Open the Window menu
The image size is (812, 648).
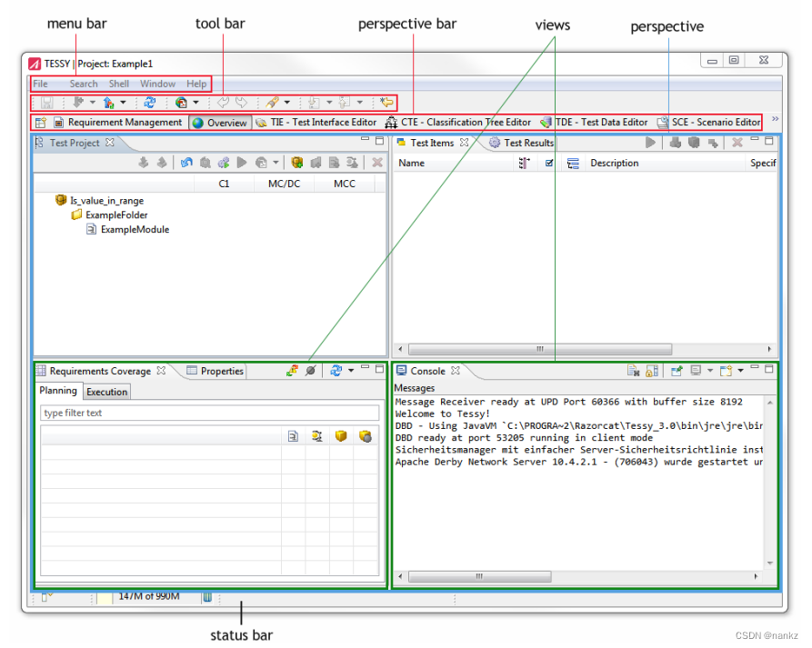(x=157, y=84)
